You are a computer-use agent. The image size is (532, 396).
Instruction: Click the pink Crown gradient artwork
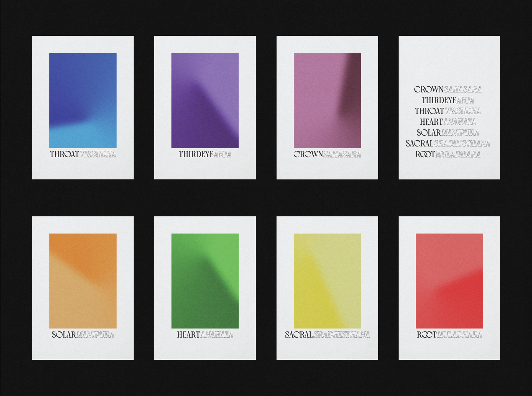tap(327, 100)
